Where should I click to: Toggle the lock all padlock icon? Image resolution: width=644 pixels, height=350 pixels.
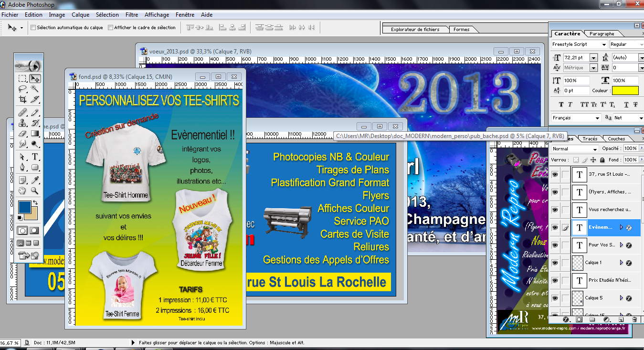point(602,160)
